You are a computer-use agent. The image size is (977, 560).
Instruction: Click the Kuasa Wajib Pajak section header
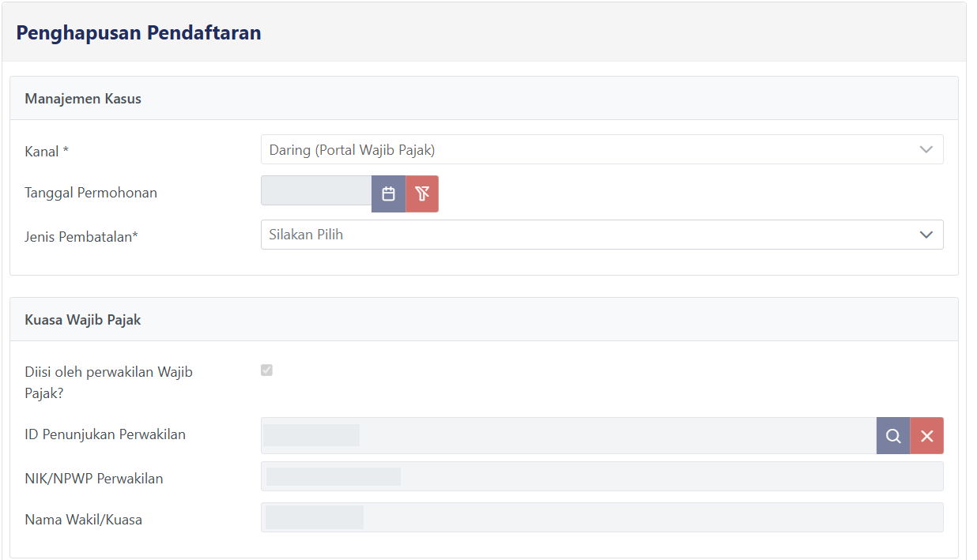pyautogui.click(x=83, y=320)
